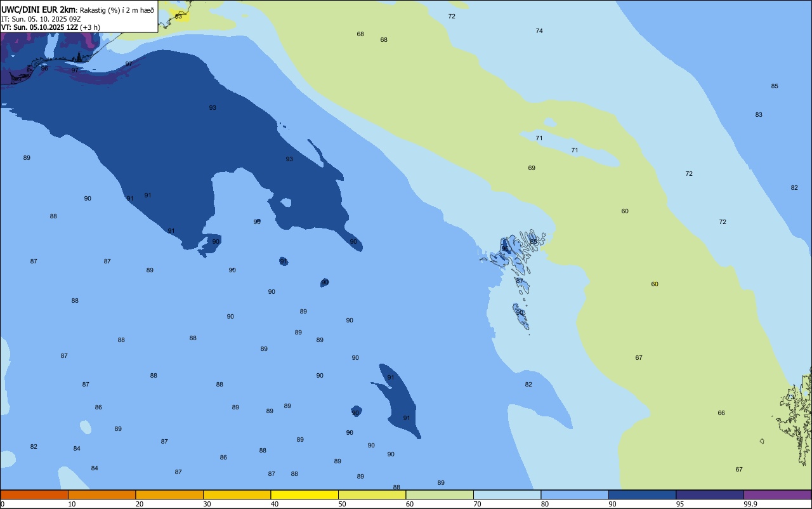Click the '95' legend tick label
The height and width of the screenshot is (509, 812).
[680, 504]
